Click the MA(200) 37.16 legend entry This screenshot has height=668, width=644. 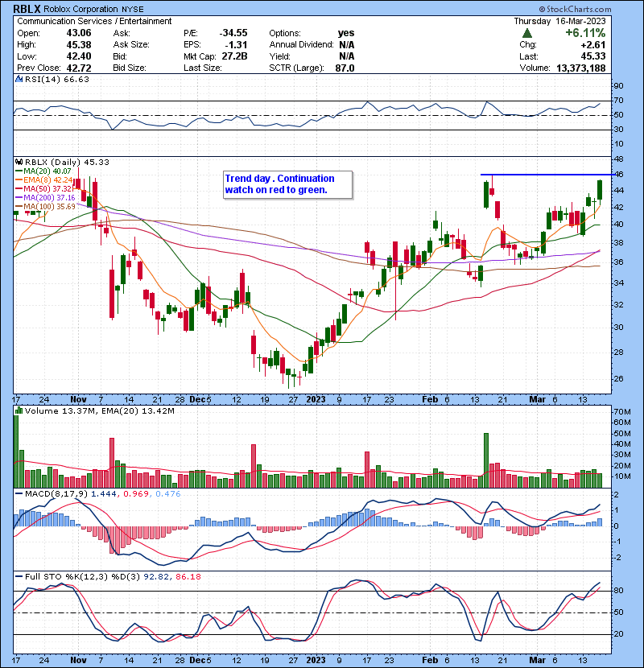point(45,198)
